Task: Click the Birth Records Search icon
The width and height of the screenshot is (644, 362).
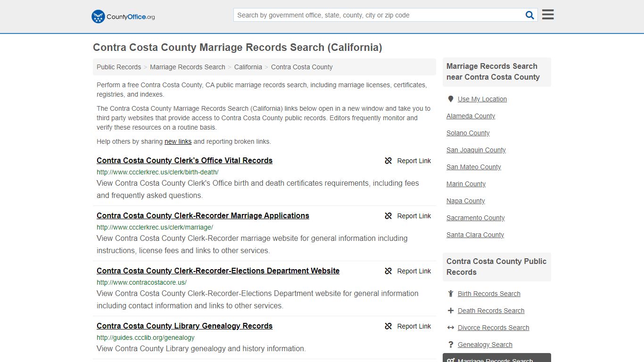Action: pyautogui.click(x=451, y=294)
